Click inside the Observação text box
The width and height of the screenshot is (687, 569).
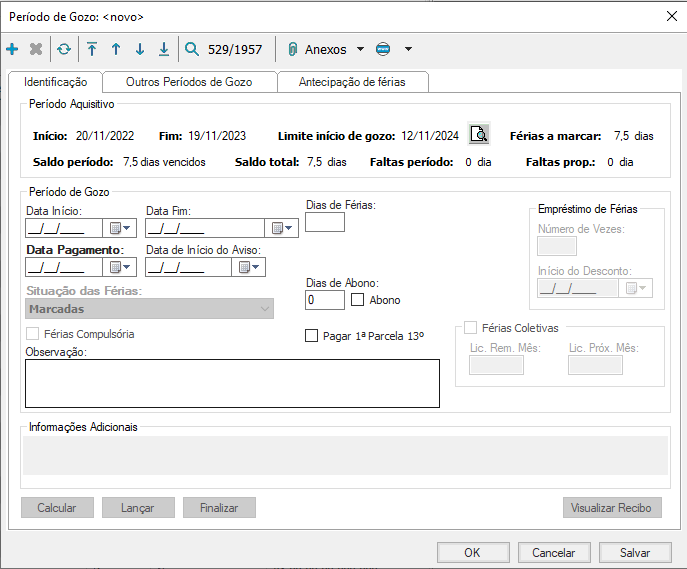[232, 383]
